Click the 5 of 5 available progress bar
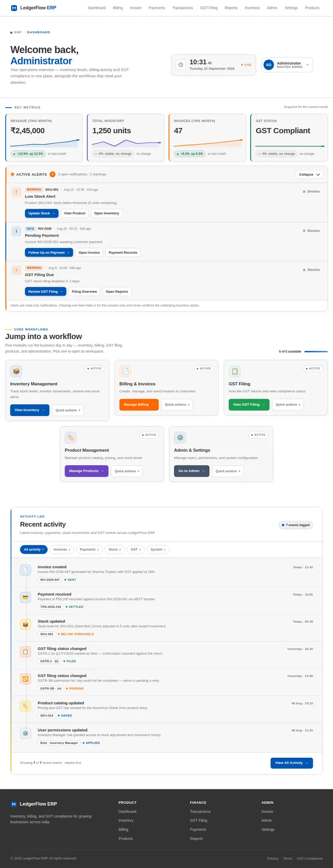 316,352
